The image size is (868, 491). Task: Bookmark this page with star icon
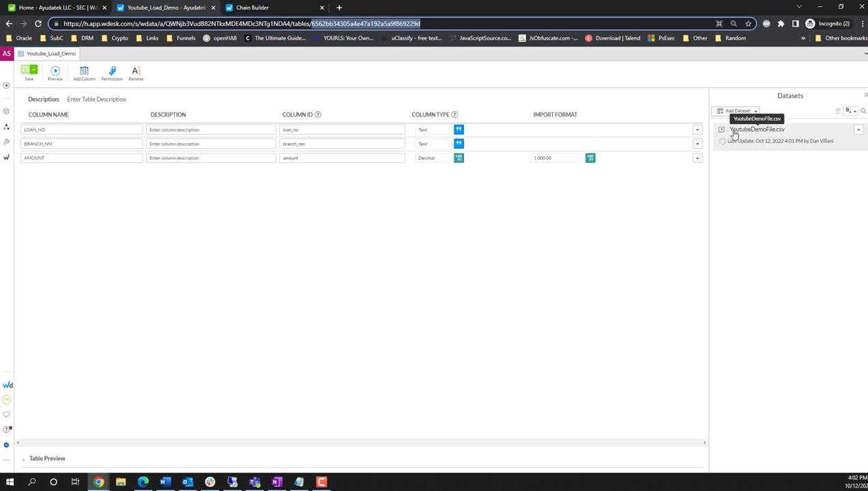(x=749, y=23)
